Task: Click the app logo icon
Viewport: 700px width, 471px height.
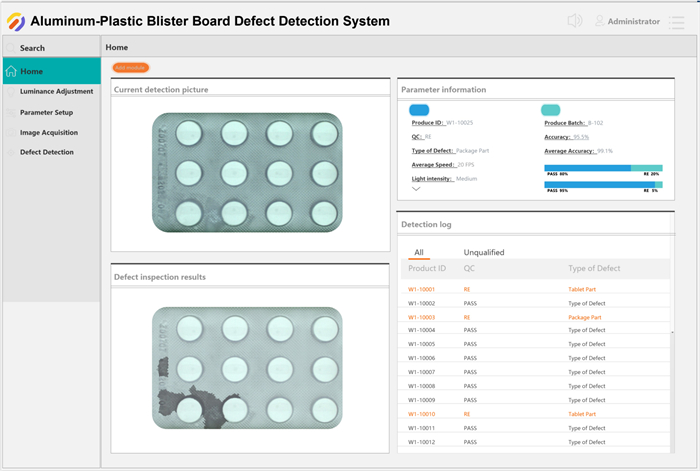Action: click(16, 21)
